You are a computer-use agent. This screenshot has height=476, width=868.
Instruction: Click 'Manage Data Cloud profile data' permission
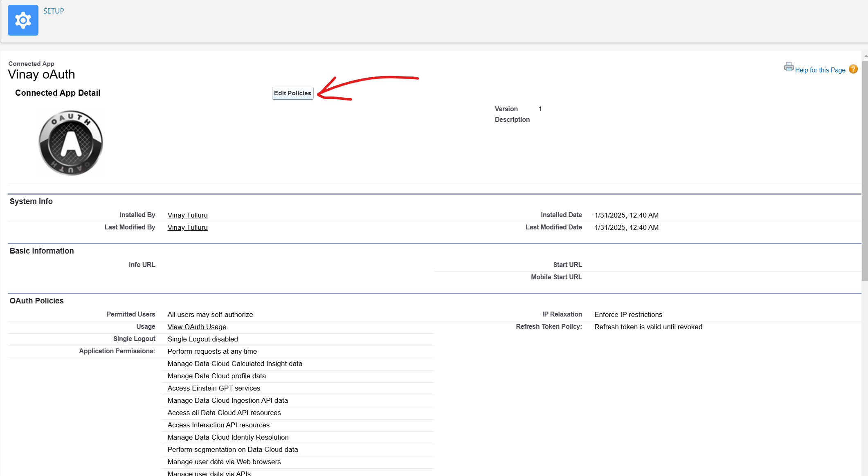coord(217,376)
